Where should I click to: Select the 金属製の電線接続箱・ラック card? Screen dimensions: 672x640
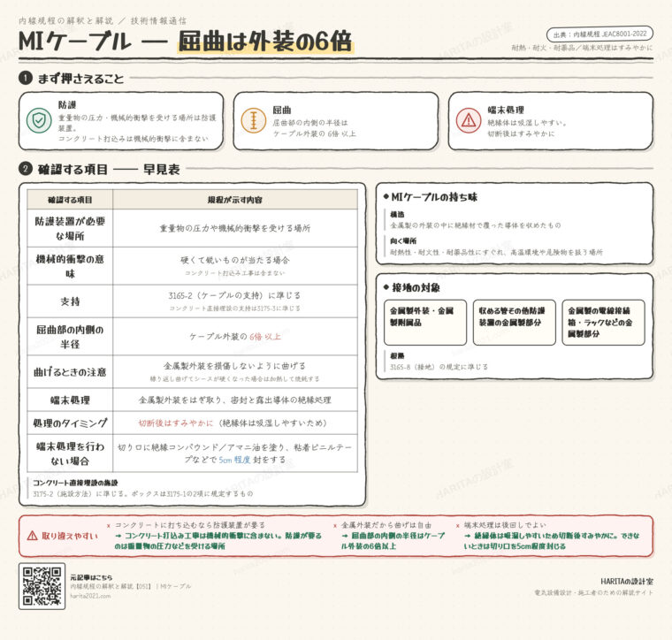(603, 323)
